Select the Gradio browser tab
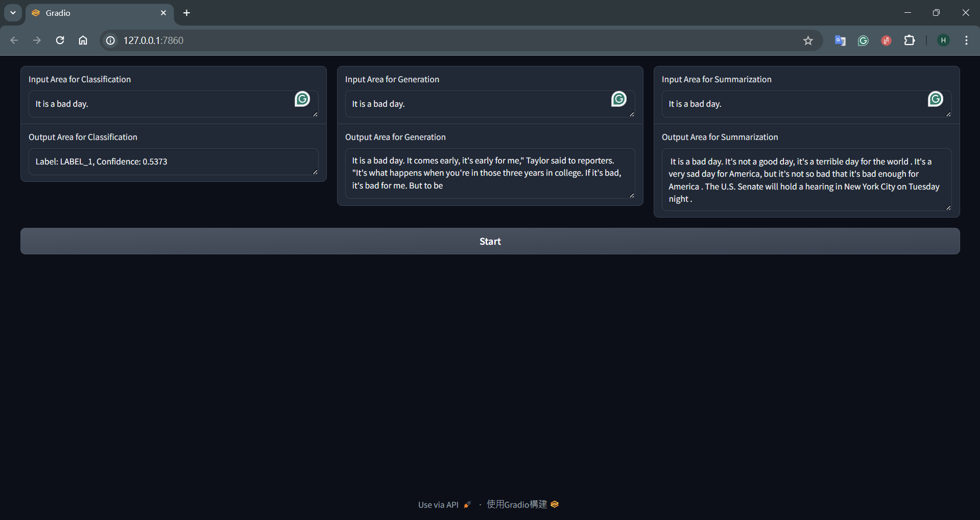This screenshot has height=520, width=980. [100, 13]
